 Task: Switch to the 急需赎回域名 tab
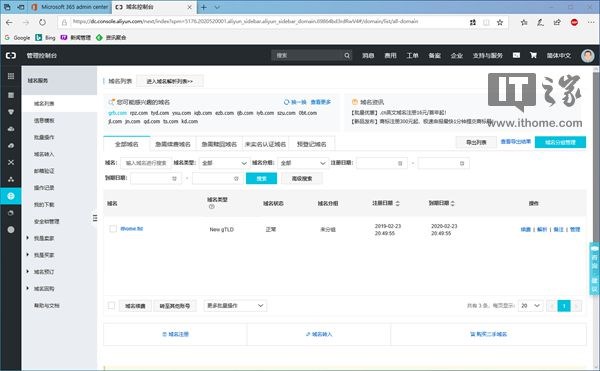[x=219, y=144]
